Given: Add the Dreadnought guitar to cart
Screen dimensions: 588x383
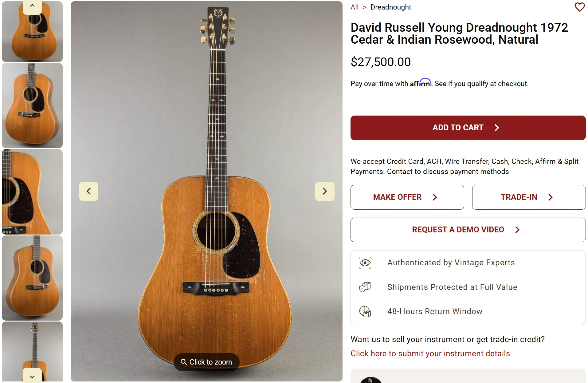Looking at the screenshot, I should click(468, 128).
